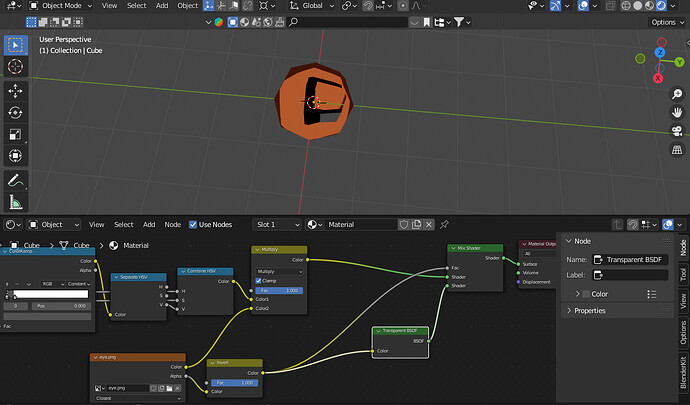Collapse the Transparent BSDF node
Viewport: 690px width, 405px height.
pos(378,331)
